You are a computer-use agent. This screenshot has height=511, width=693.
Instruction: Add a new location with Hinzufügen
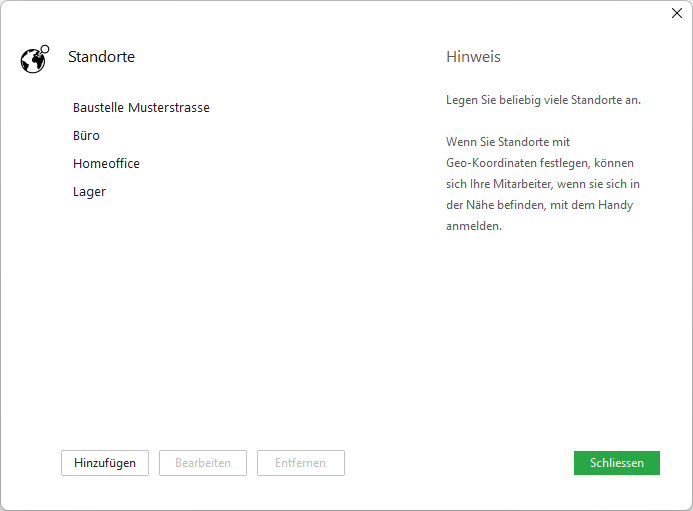(x=105, y=463)
